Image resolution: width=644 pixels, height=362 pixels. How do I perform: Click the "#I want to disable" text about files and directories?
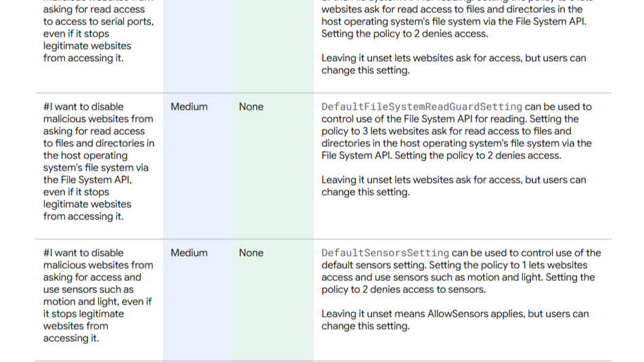click(83, 107)
